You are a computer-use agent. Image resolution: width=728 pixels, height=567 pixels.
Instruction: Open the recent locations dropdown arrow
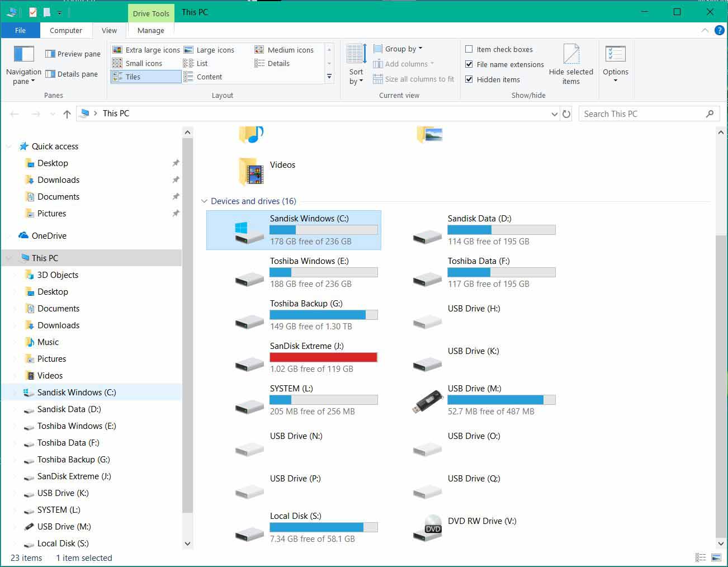(x=53, y=114)
